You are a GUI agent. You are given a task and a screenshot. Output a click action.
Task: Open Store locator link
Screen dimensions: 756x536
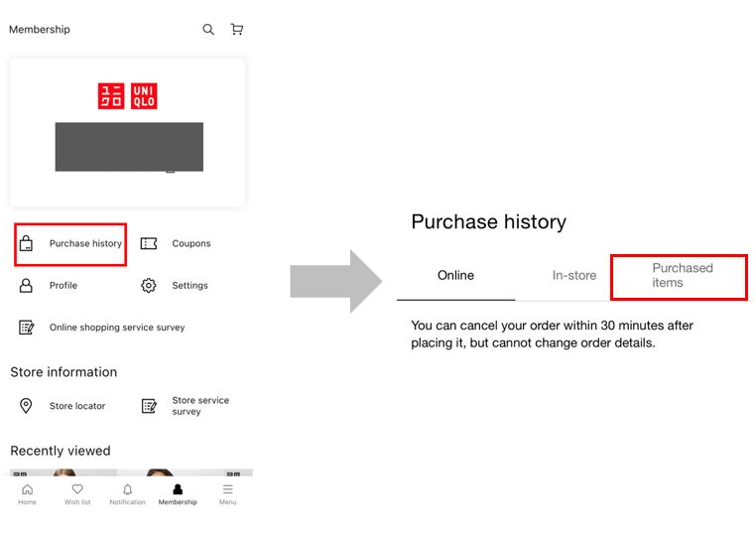pyautogui.click(x=77, y=406)
